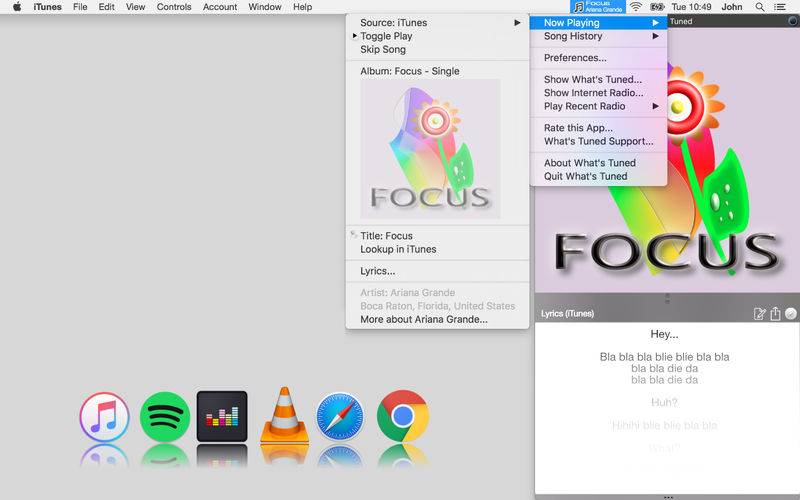
Task: Open the View menu
Action: [x=136, y=7]
